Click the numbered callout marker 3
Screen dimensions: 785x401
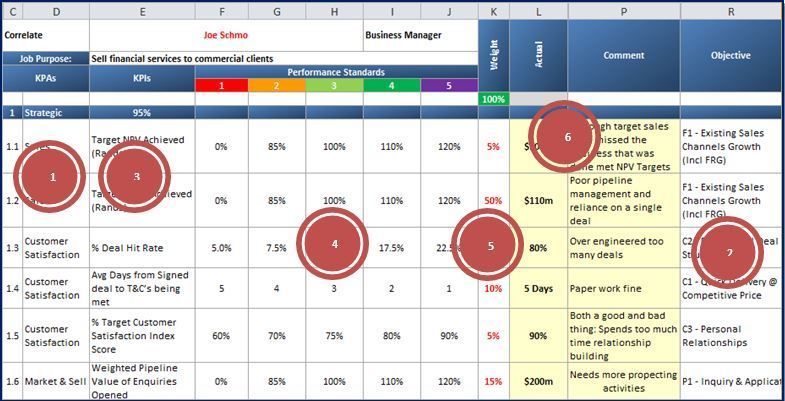point(135,176)
